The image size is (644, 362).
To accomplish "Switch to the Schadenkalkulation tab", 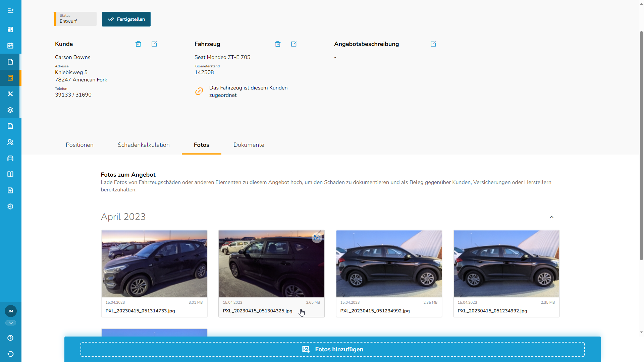I will [x=144, y=145].
